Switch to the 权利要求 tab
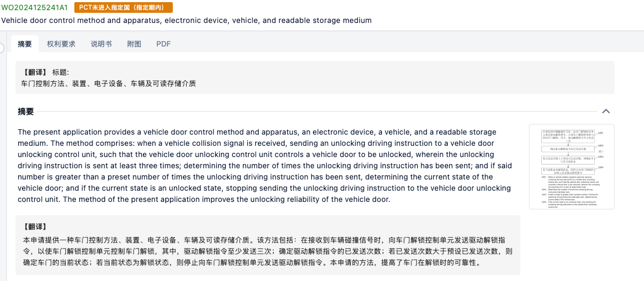644x281 pixels. (61, 44)
